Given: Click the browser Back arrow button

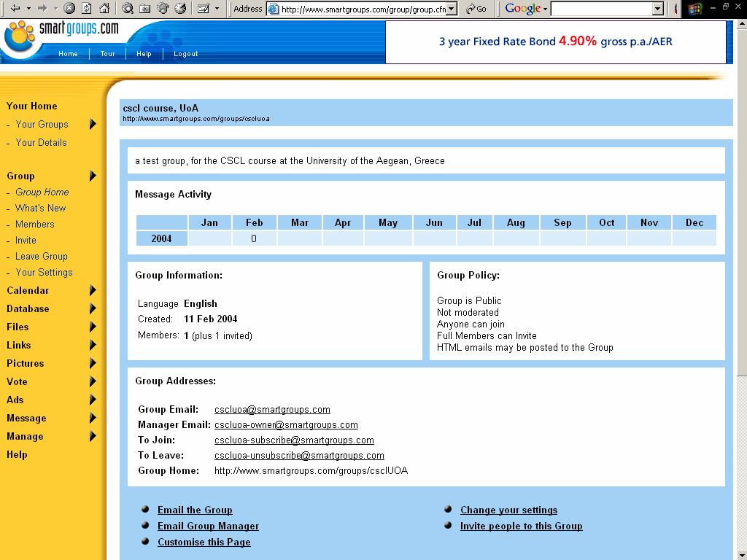Looking at the screenshot, I should click(x=15, y=8).
